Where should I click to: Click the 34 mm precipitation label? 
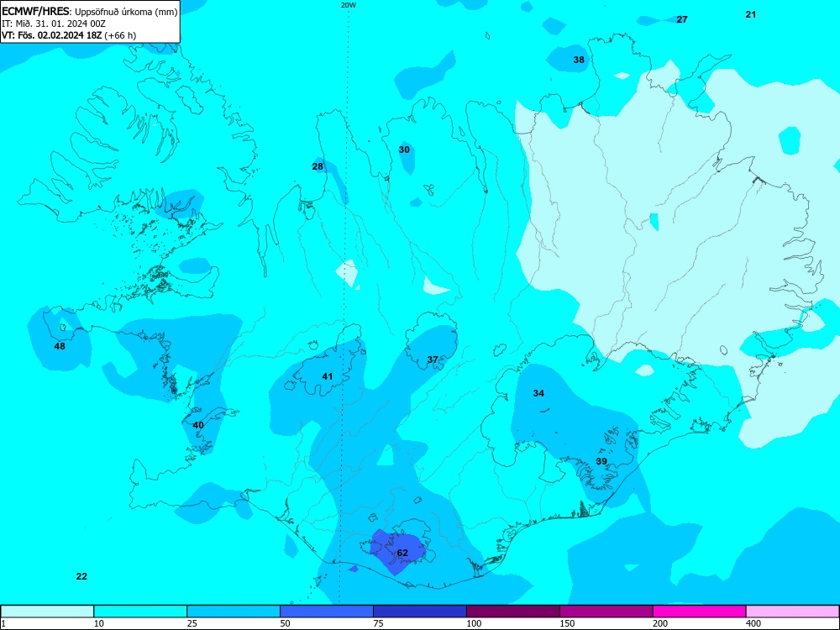538,393
